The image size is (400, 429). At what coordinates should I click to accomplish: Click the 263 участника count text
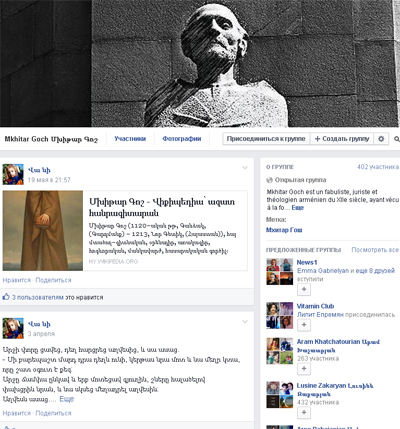click(318, 358)
